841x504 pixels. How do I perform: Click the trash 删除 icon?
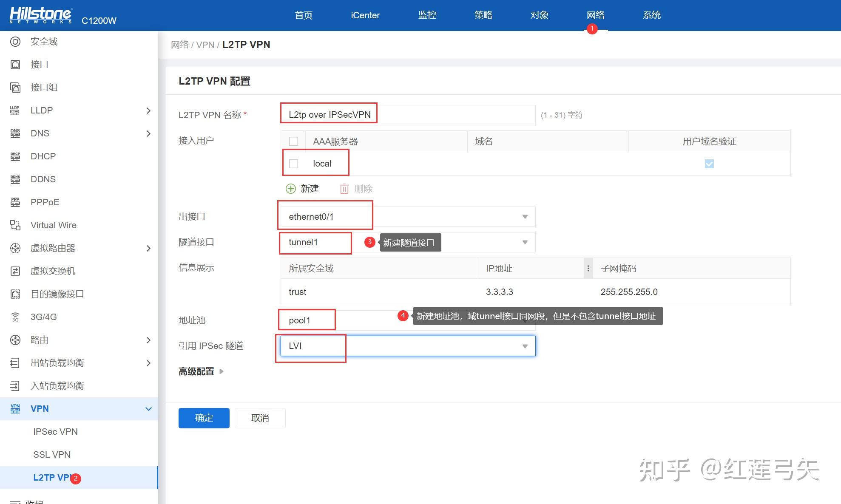coord(344,189)
